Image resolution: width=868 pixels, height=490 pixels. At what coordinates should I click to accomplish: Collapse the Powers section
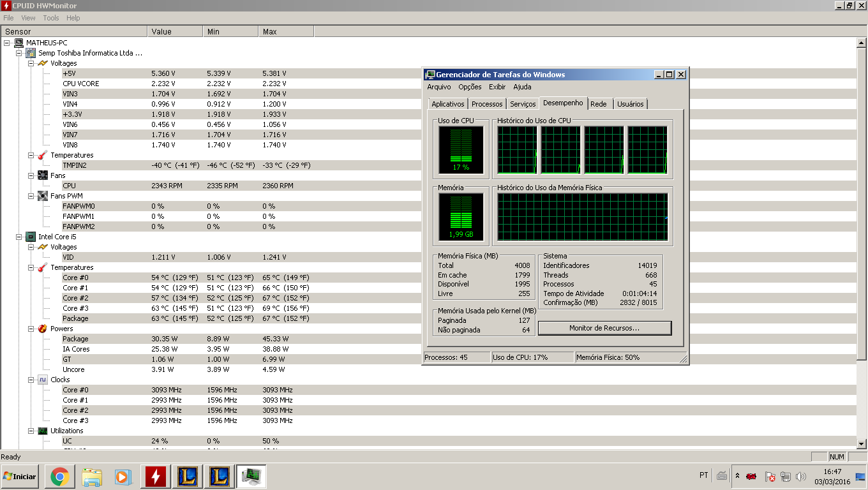coord(31,329)
